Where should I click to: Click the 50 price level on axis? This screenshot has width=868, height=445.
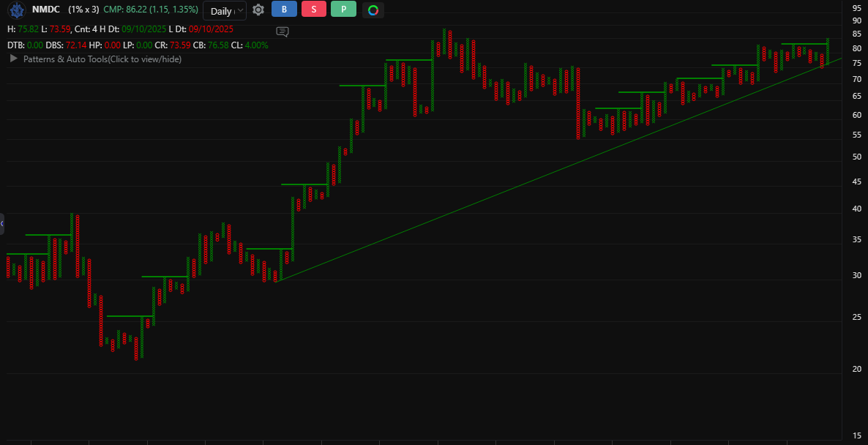pos(856,157)
